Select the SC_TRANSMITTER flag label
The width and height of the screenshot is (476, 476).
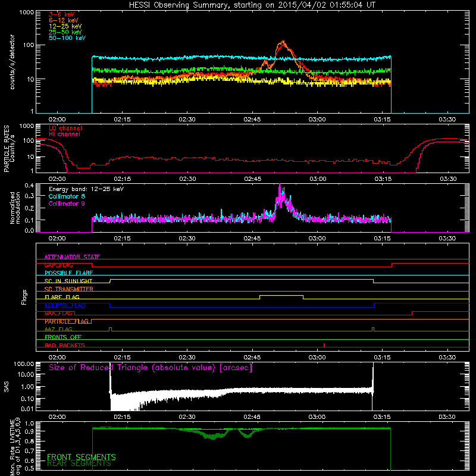(x=68, y=289)
